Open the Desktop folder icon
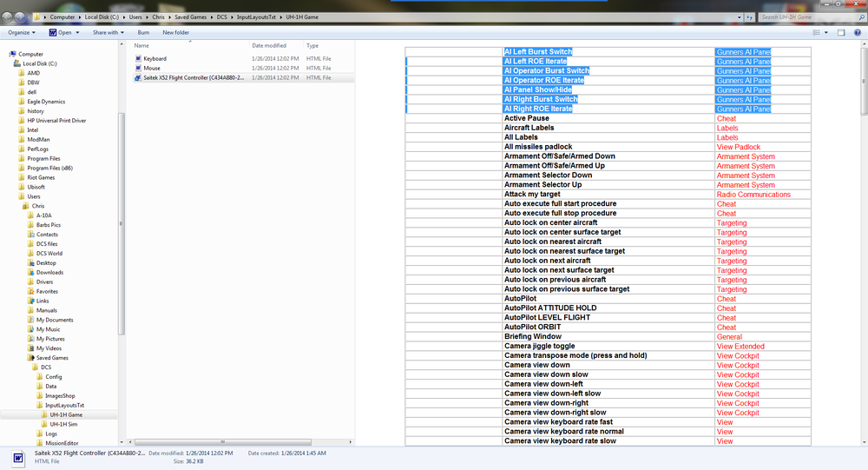Screen dimensions: 868x470 31,262
